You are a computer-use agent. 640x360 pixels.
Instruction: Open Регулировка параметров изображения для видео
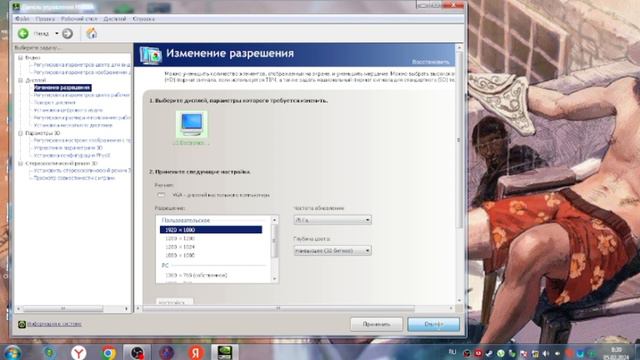click(x=82, y=72)
